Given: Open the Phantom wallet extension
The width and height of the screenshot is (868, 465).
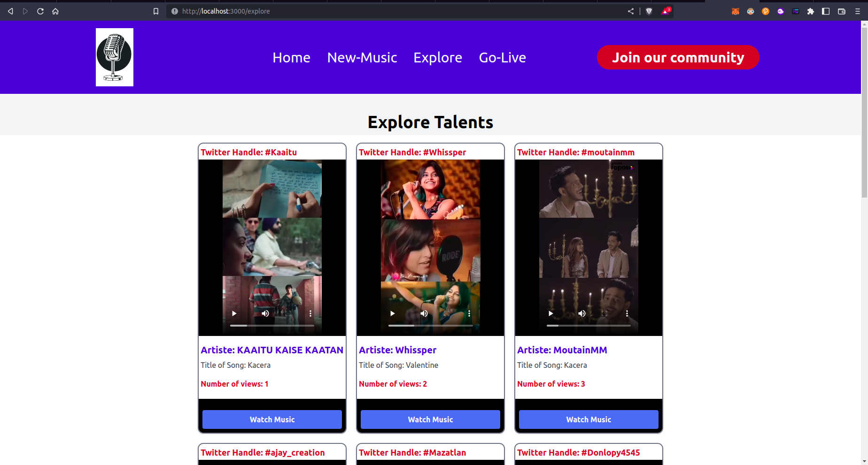Looking at the screenshot, I should [x=780, y=11].
